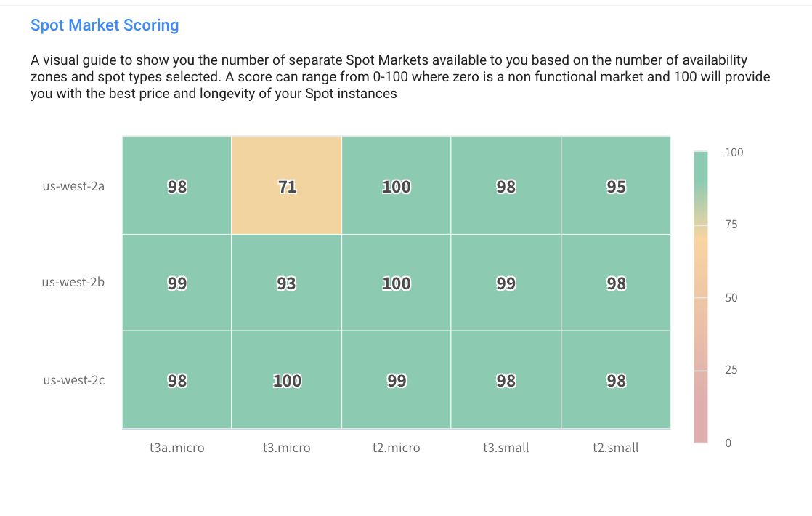
Task: Click the t2.small instance type label
Action: (x=616, y=448)
